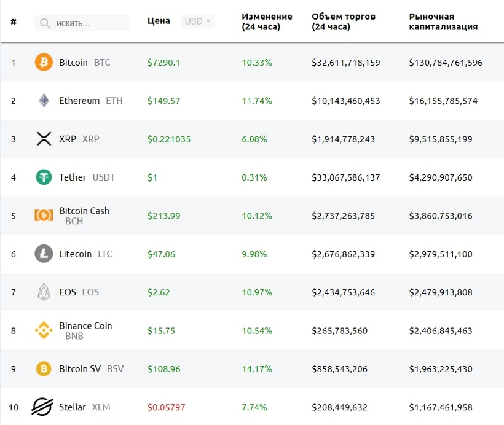Click the Bitcoin orange logo icon
This screenshot has height=425, width=504.
click(44, 62)
